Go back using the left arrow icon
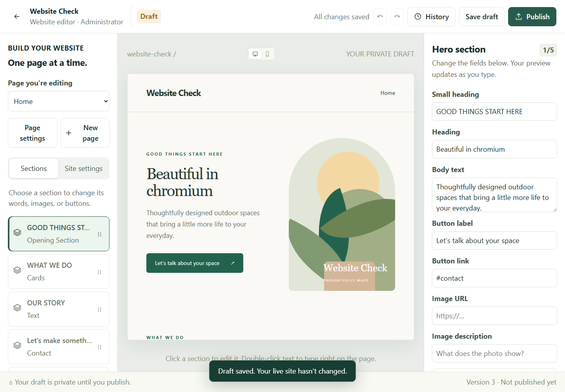 tap(17, 16)
